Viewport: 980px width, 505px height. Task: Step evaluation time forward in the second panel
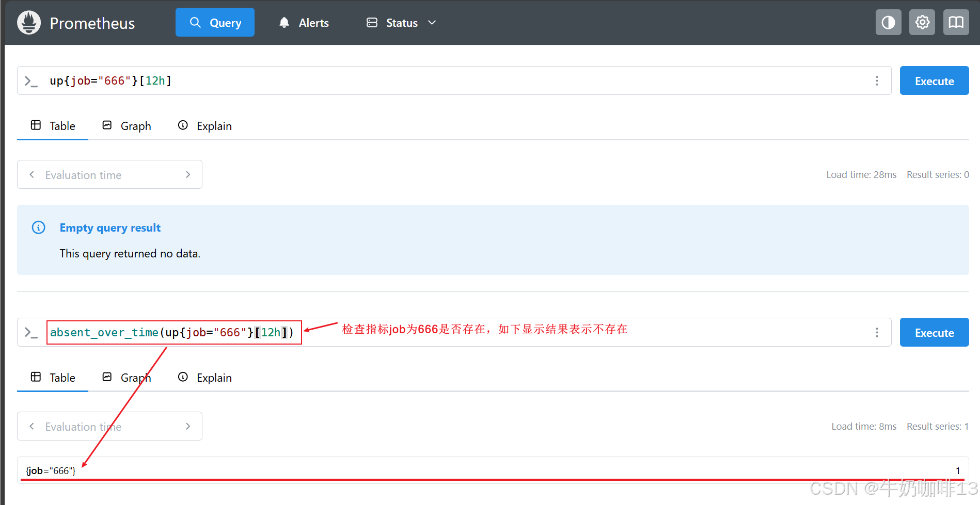click(x=188, y=426)
